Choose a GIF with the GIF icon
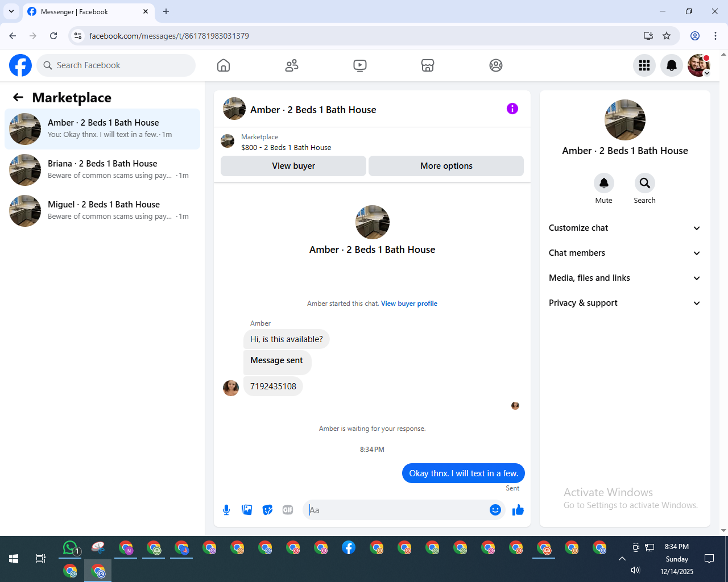The width and height of the screenshot is (728, 582). (x=288, y=510)
